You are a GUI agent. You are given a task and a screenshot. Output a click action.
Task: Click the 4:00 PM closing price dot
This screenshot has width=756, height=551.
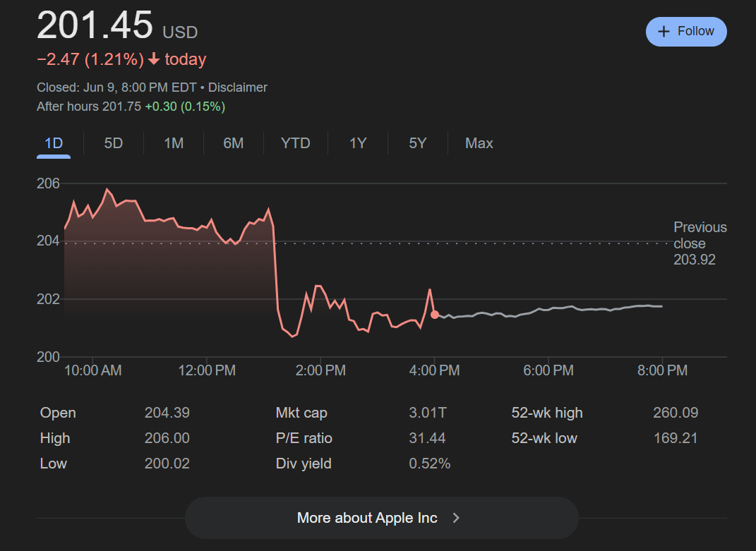435,315
